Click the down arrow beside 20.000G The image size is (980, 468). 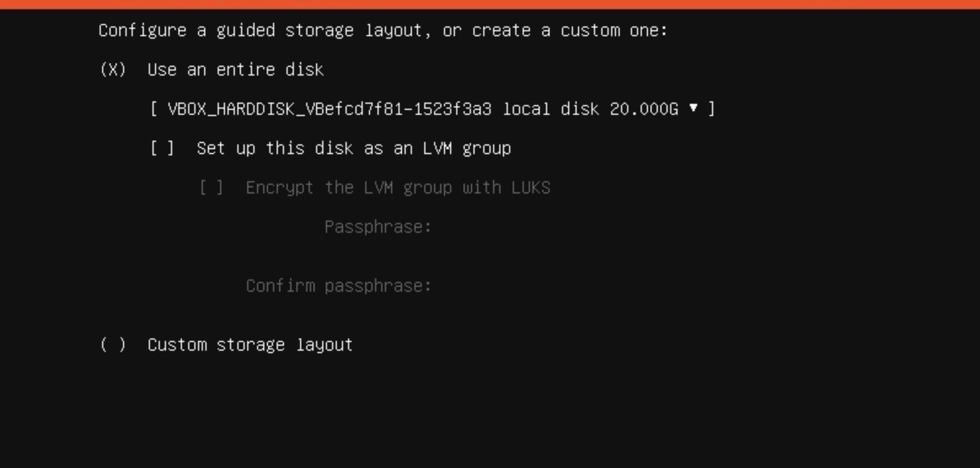coord(694,108)
